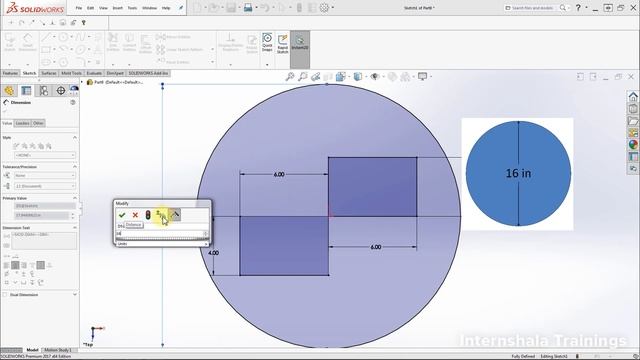
Task: Open Options gear icon in top toolbar
Action: [324, 8]
